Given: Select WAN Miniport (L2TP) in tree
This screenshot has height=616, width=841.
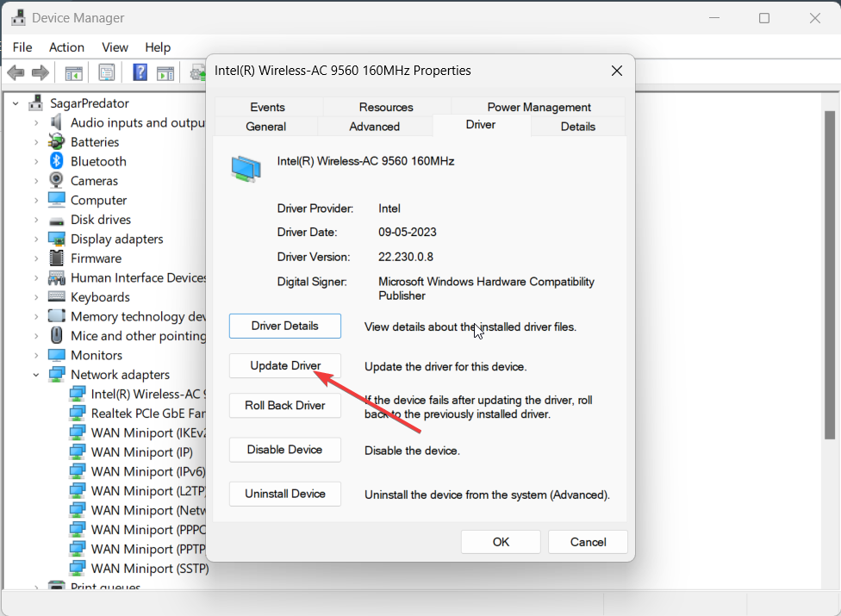Looking at the screenshot, I should (x=148, y=490).
